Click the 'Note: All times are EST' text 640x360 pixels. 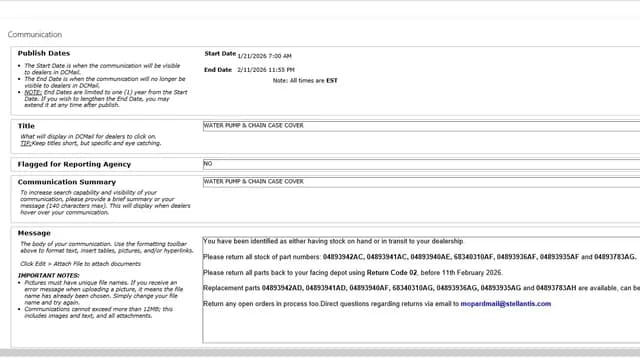click(305, 81)
